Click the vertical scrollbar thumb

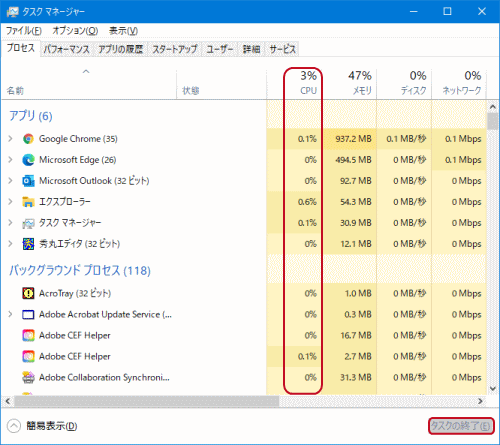point(493,121)
